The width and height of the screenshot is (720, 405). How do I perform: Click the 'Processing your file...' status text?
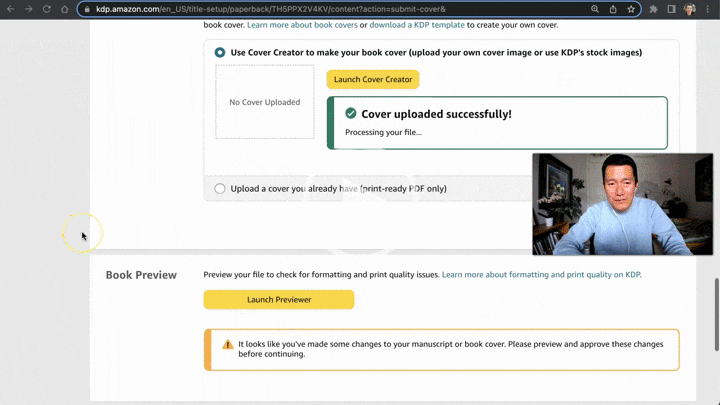383,132
